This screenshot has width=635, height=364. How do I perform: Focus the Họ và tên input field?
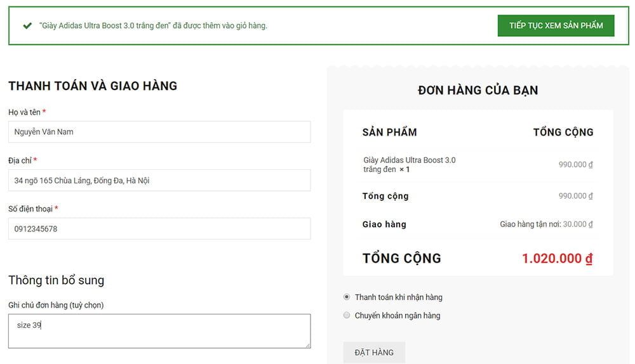(159, 132)
